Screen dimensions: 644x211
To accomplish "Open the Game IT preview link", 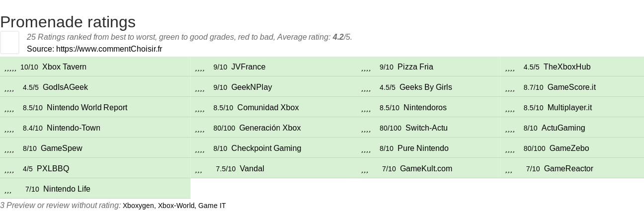I will pyautogui.click(x=212, y=206).
